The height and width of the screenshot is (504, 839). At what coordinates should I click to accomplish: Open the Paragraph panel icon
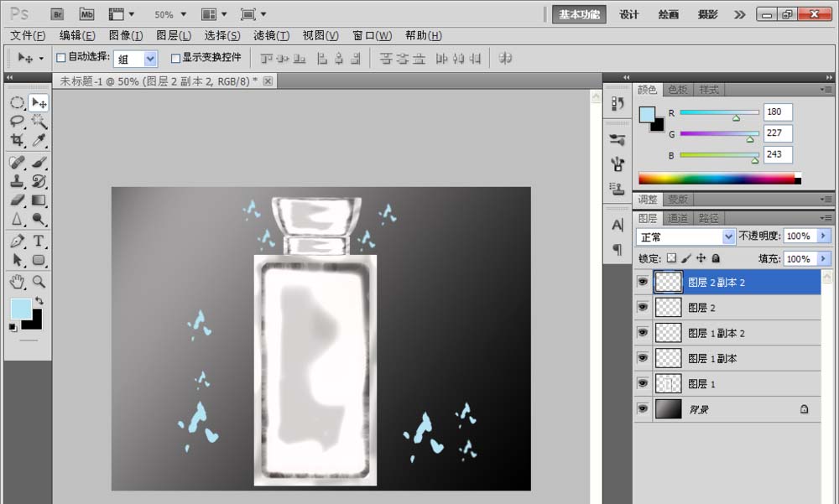[618, 249]
